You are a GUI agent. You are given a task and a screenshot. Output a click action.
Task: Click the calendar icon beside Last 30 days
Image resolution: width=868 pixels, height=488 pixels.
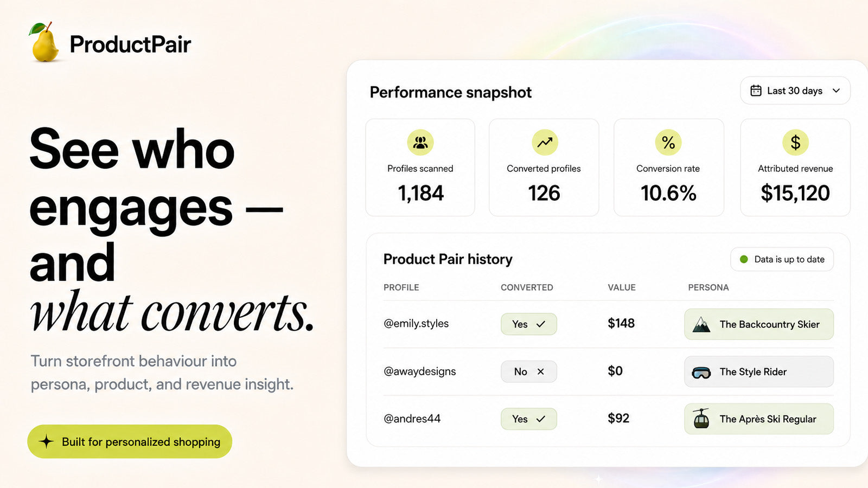[756, 91]
